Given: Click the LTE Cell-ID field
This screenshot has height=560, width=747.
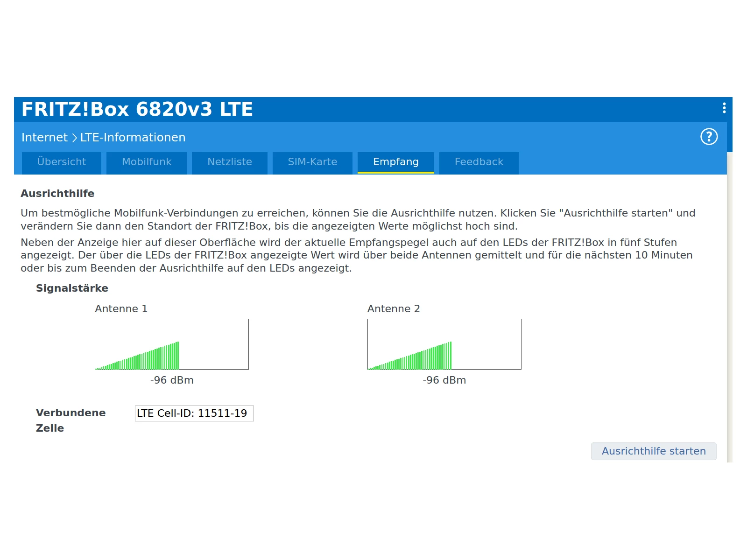Looking at the screenshot, I should (194, 413).
